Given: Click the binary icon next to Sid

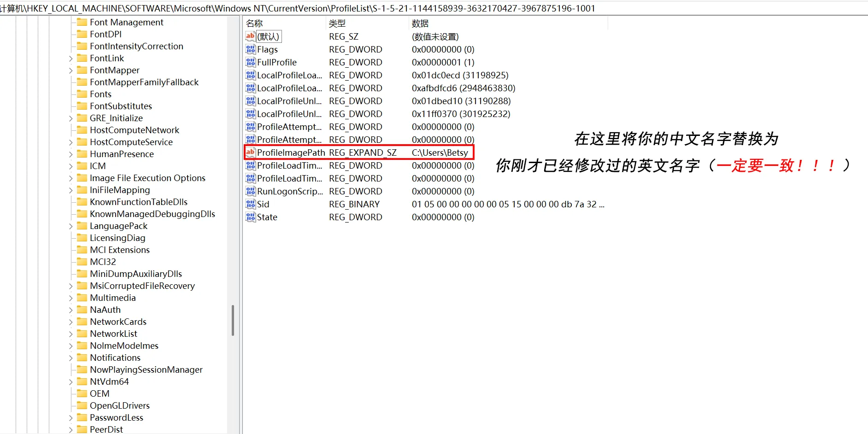Looking at the screenshot, I should click(250, 204).
